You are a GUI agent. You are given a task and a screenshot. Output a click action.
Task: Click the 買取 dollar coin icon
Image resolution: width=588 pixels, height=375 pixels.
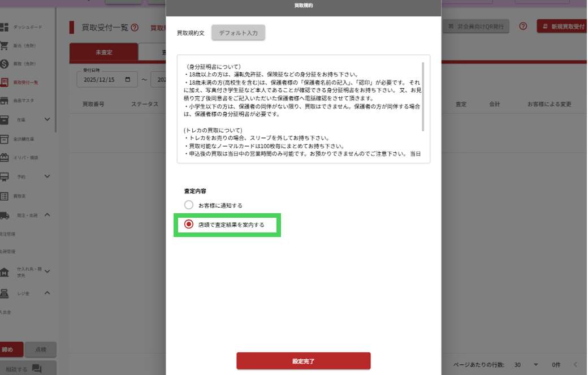5,64
